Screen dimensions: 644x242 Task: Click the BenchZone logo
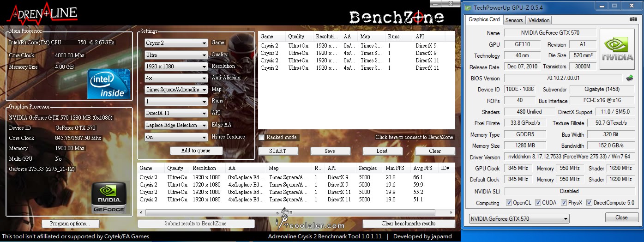click(397, 18)
